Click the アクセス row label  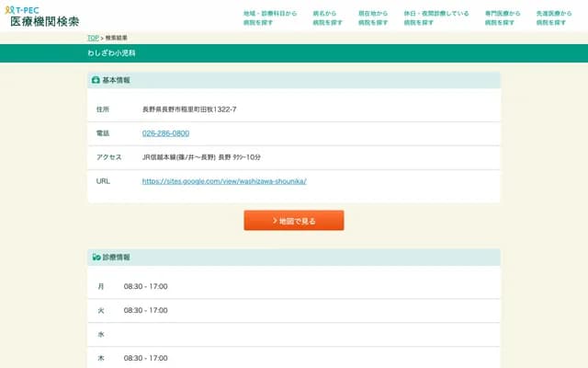(x=109, y=157)
